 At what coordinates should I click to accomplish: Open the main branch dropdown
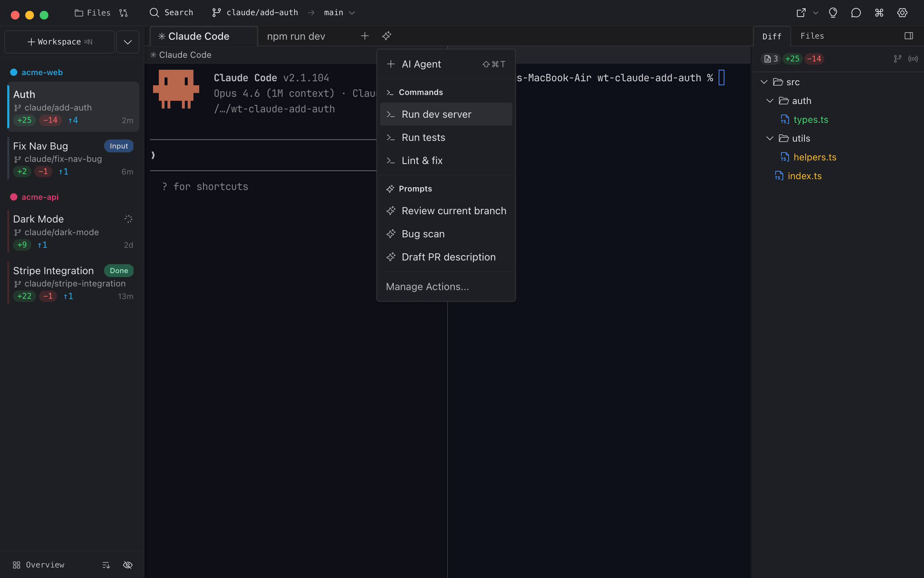[x=339, y=13]
